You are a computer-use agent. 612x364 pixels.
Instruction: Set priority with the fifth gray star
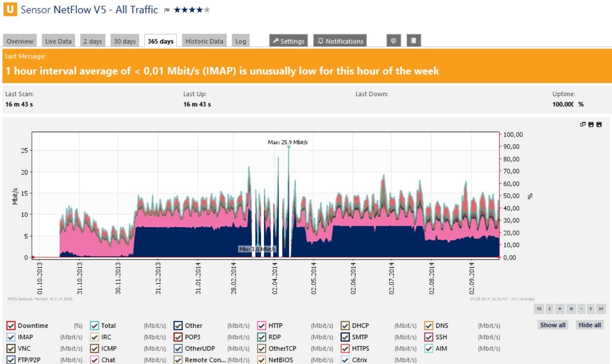pos(207,10)
